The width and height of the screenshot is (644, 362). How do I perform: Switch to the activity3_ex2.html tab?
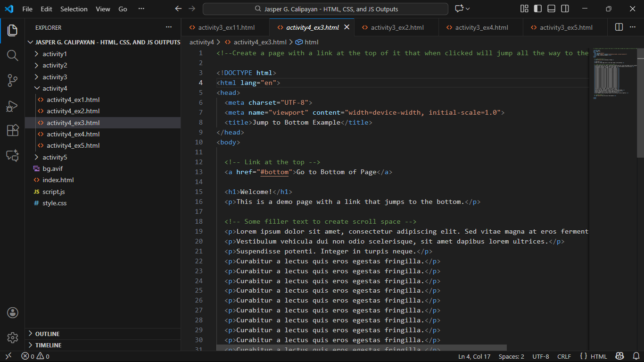pos(397,27)
